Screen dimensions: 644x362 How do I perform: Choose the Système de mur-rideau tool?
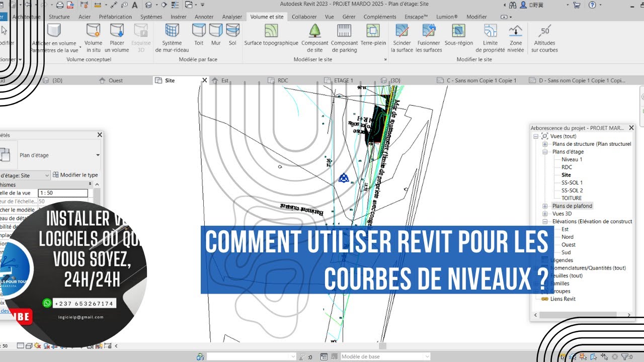172,38
